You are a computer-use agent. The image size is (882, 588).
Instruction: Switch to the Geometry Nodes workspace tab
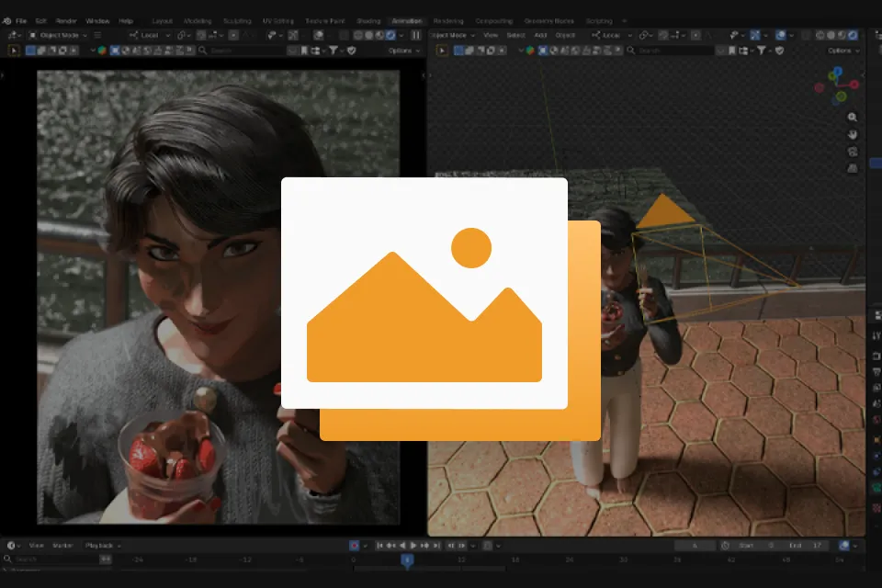coord(549,21)
